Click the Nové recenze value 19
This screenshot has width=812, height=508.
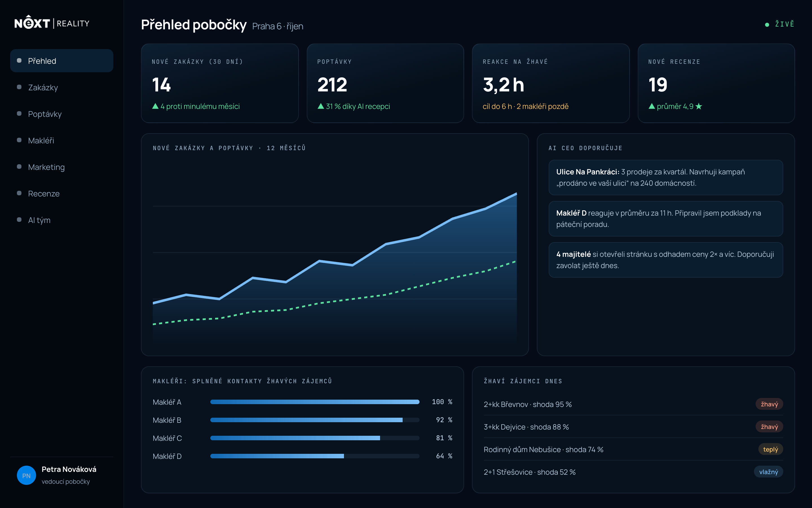(658, 85)
